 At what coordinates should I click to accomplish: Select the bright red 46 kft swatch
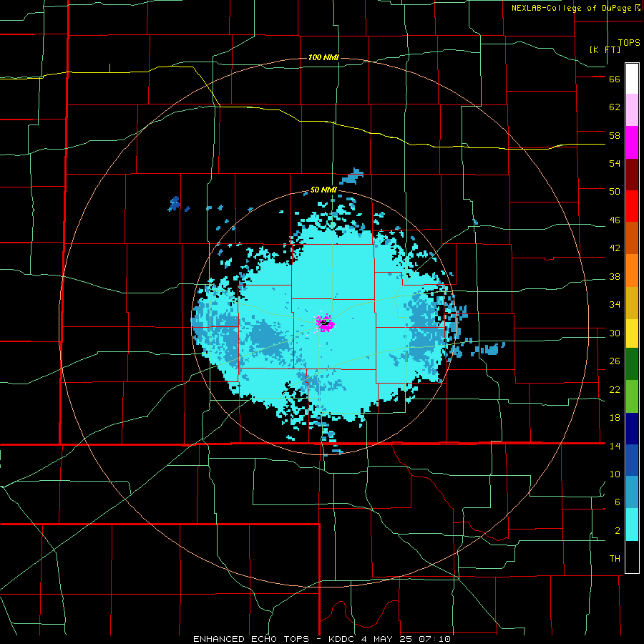632,206
